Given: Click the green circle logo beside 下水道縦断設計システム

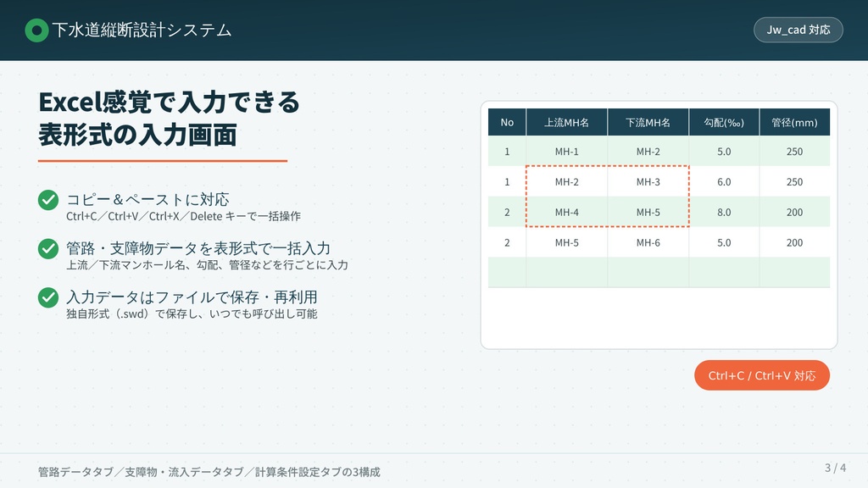Looking at the screenshot, I should 36,30.
